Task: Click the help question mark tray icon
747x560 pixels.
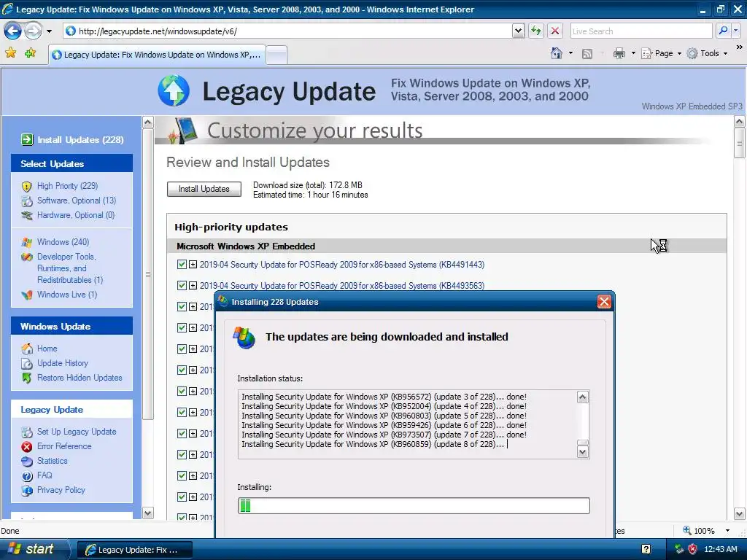Action: 646,549
